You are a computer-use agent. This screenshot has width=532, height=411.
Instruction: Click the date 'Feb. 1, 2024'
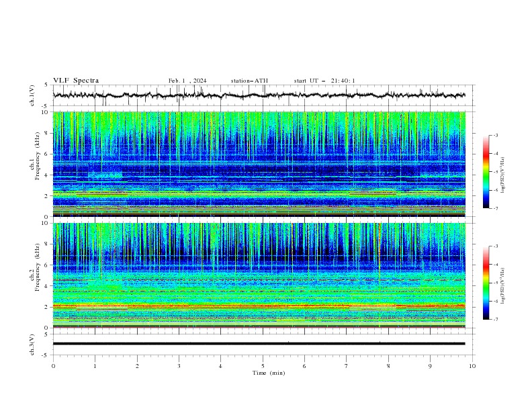coord(187,81)
